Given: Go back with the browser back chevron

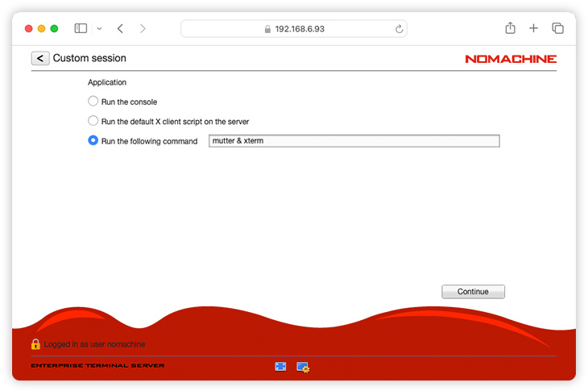Looking at the screenshot, I should [x=120, y=28].
